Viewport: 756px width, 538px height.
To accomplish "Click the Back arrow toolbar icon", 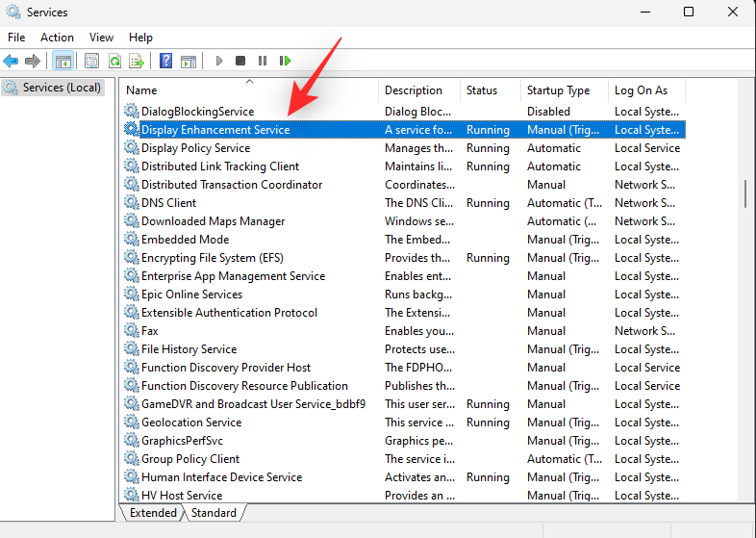I will click(x=12, y=61).
